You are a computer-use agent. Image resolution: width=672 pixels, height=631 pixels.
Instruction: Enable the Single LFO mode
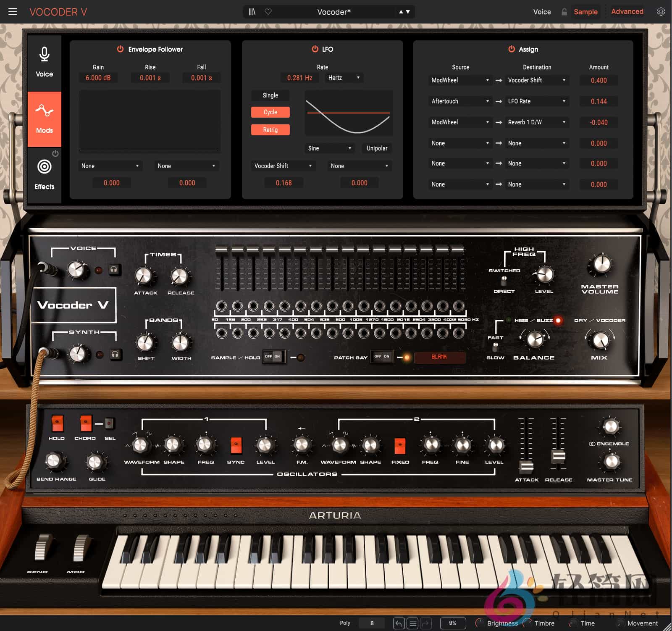(270, 95)
